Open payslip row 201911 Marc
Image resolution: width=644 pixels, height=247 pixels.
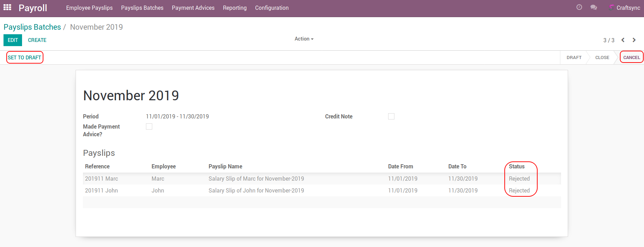coord(101,179)
